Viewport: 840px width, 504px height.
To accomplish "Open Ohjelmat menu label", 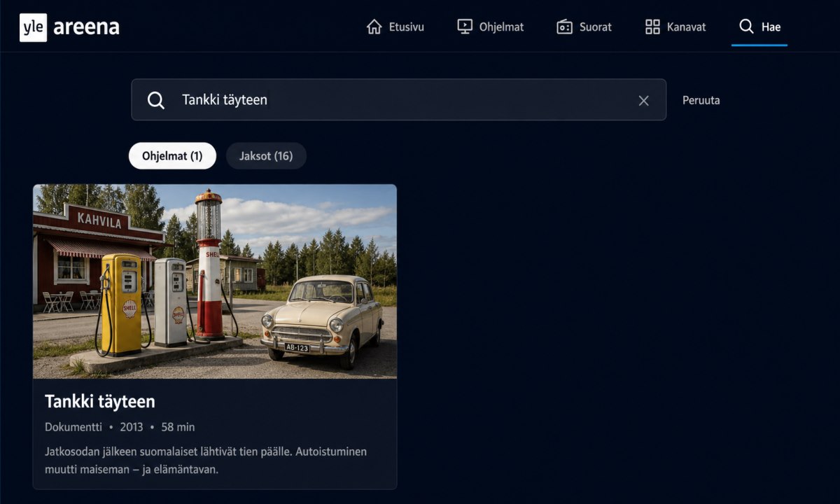I will (x=501, y=27).
